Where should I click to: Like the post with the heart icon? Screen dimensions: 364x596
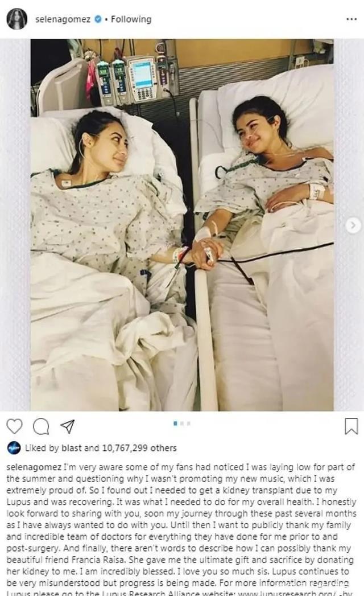(14, 426)
